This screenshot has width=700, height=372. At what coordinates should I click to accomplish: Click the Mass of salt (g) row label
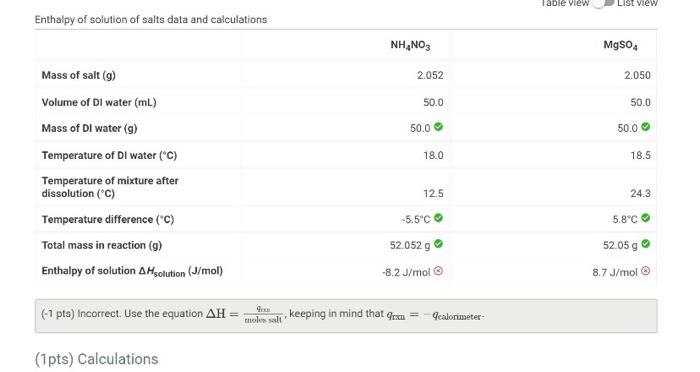(x=79, y=75)
